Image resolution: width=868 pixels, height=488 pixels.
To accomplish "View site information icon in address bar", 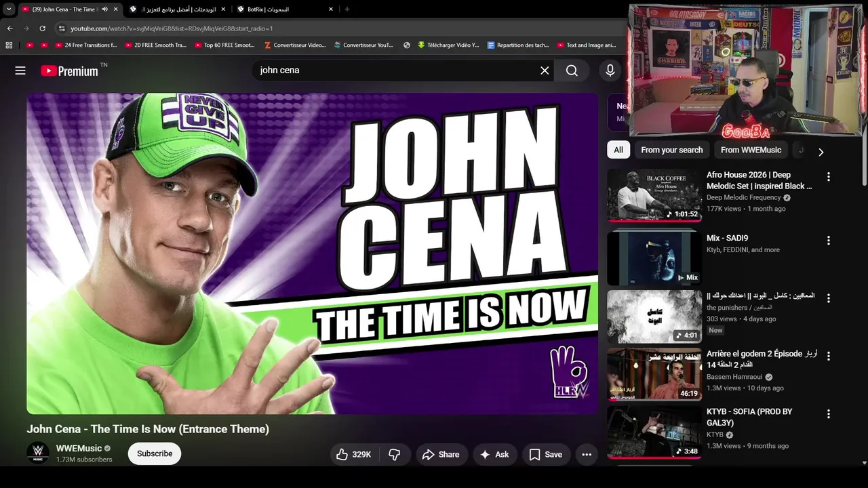I will point(61,28).
